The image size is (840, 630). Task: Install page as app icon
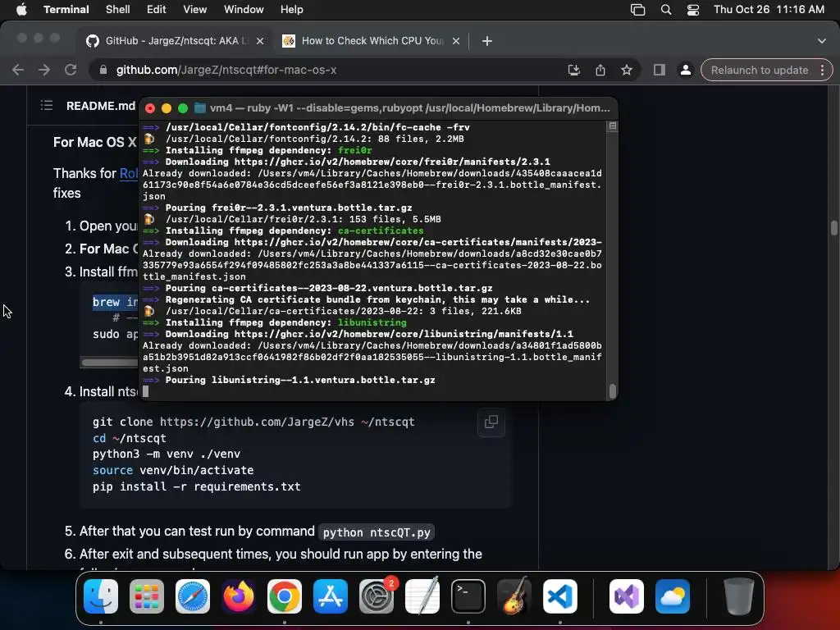(573, 70)
